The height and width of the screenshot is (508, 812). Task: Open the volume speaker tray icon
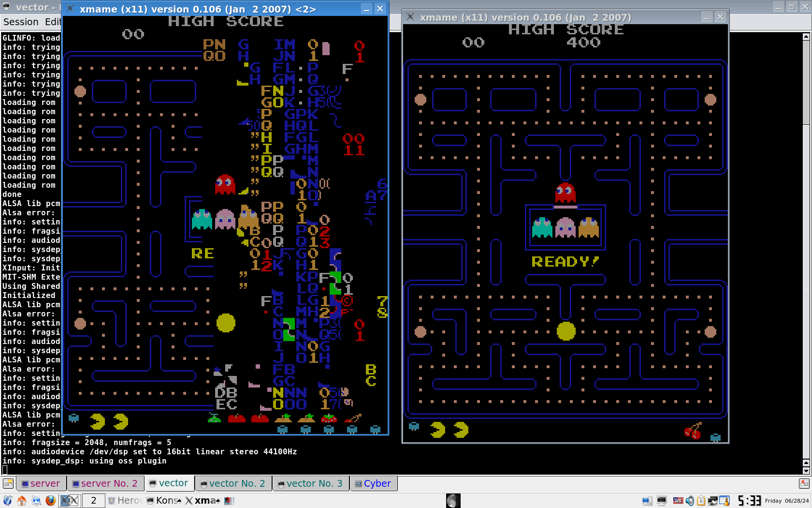coord(690,501)
